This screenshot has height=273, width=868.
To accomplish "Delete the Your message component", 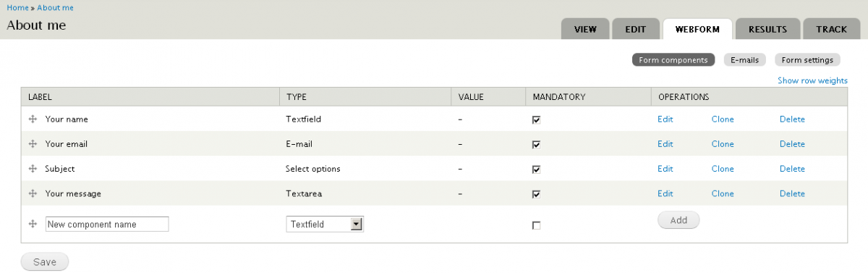I will (792, 193).
